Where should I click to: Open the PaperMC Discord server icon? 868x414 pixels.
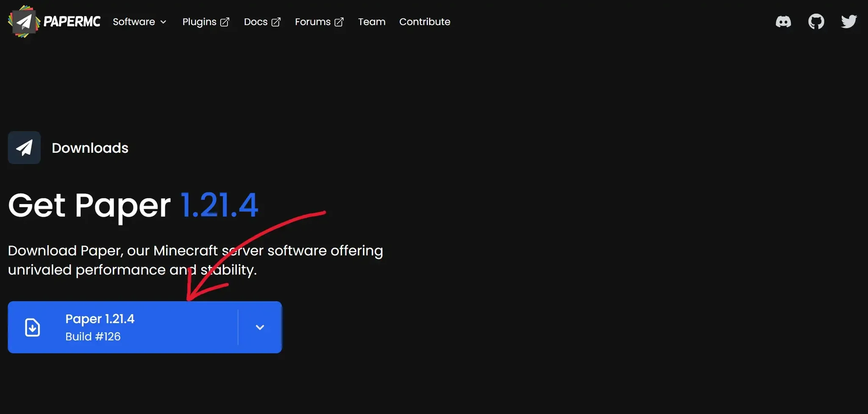tap(783, 22)
